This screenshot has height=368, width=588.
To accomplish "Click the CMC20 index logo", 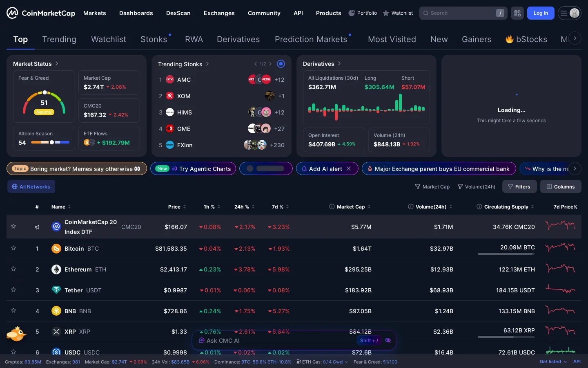I will (x=56, y=227).
